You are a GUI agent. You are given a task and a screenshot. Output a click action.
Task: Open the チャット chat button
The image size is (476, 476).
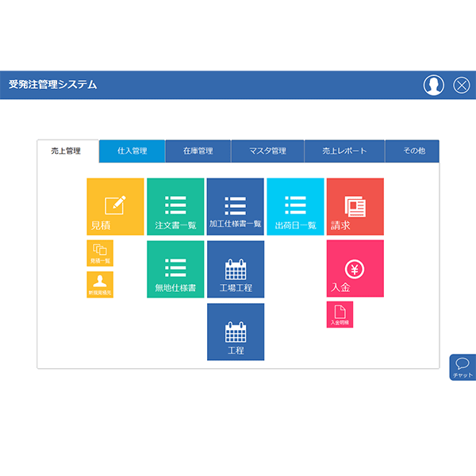pyautogui.click(x=463, y=367)
